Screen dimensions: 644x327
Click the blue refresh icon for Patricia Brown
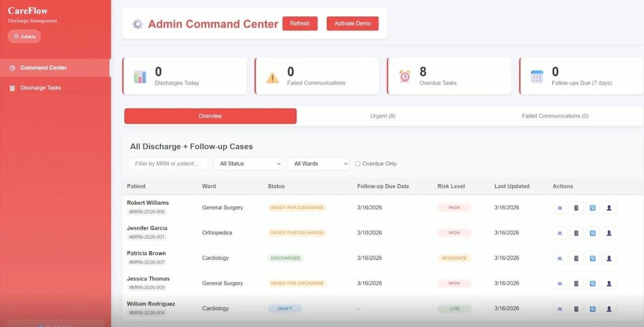click(593, 258)
